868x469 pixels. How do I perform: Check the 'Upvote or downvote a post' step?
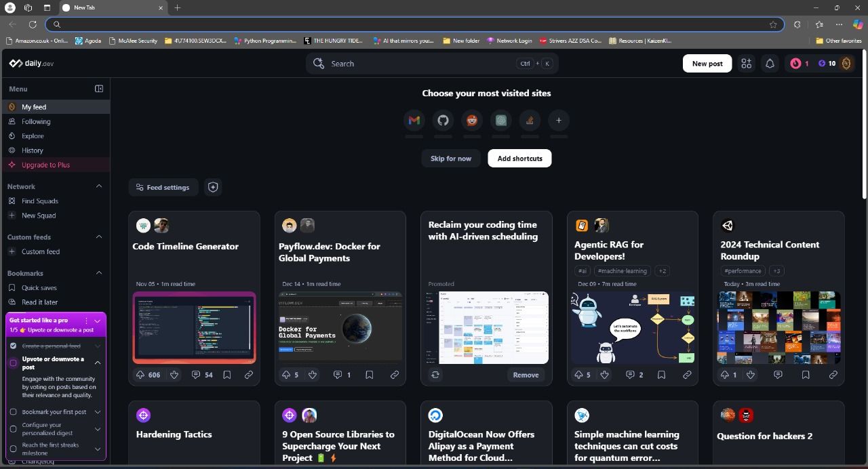pos(13,363)
